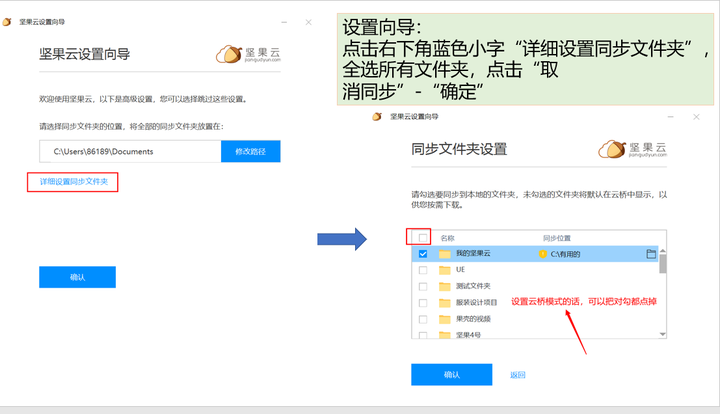Click the 同步位置 column header
Viewport: 720px width, 414px height.
(557, 238)
